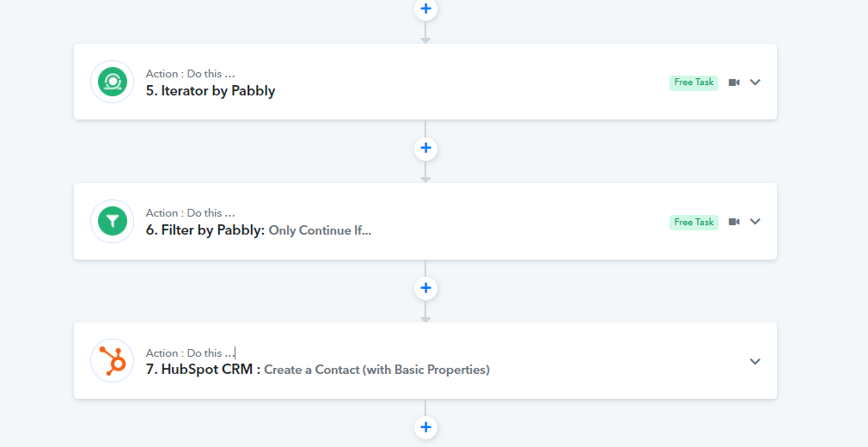Add step between Iterator and Filter
Image resolution: width=868 pixels, height=447 pixels.
coord(425,148)
